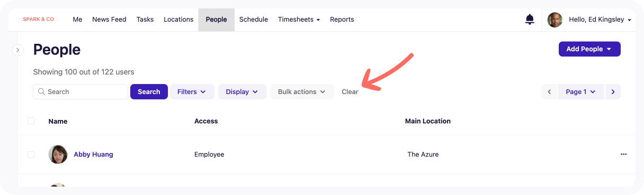Image resolution: width=644 pixels, height=195 pixels.
Task: Expand the Add People dropdown button
Action: pyautogui.click(x=589, y=49)
